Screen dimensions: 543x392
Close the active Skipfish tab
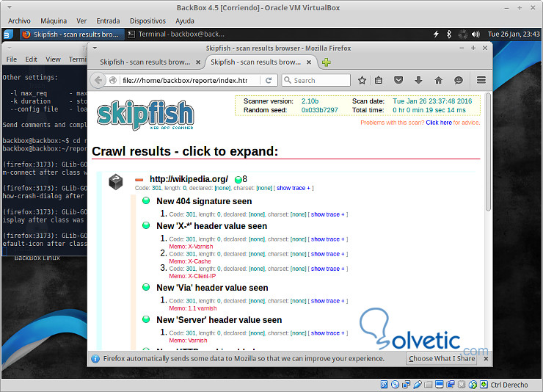[309, 62]
